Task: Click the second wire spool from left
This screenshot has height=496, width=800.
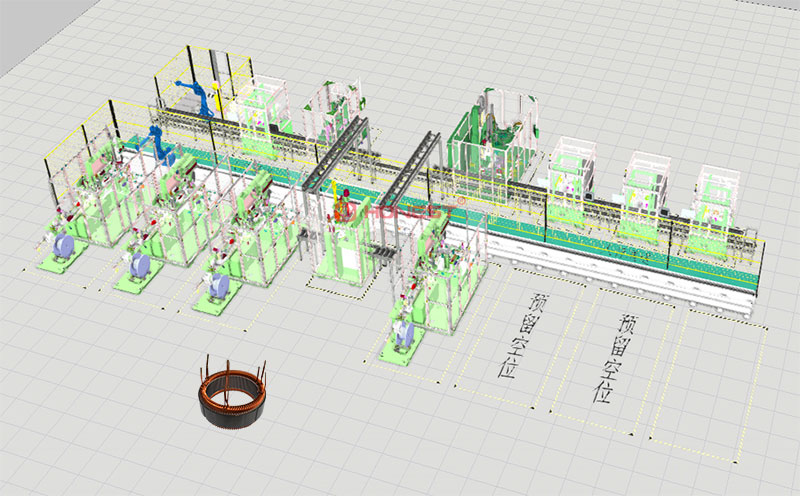Action: click(140, 266)
